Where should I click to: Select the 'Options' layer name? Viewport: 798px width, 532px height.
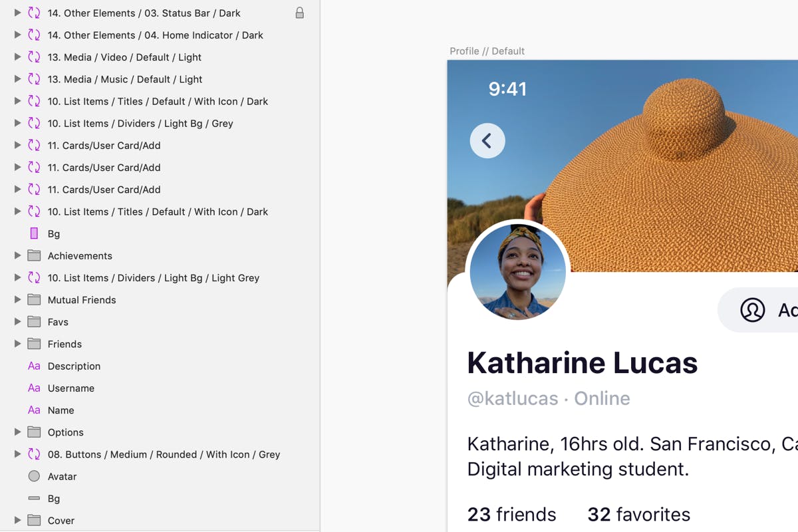tap(65, 432)
